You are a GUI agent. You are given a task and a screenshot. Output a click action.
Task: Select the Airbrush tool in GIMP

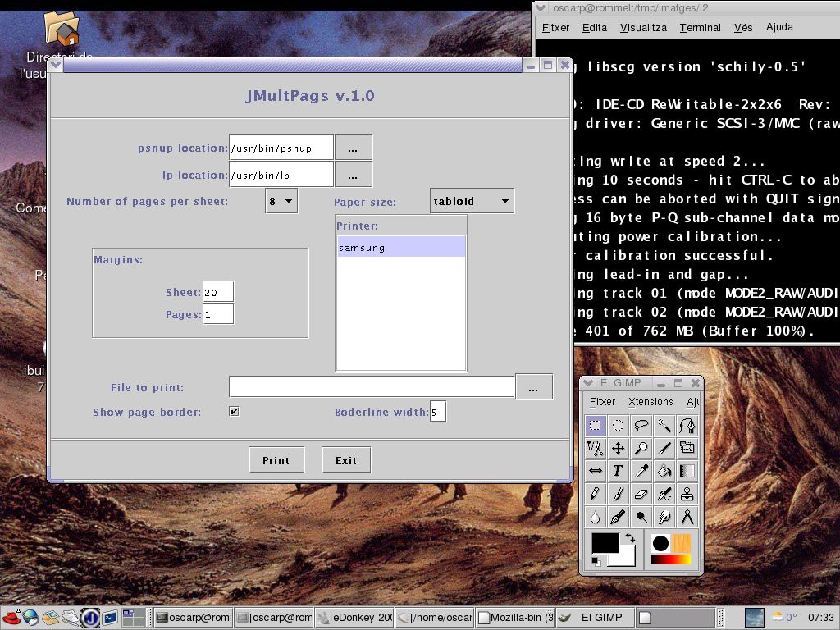(x=664, y=494)
